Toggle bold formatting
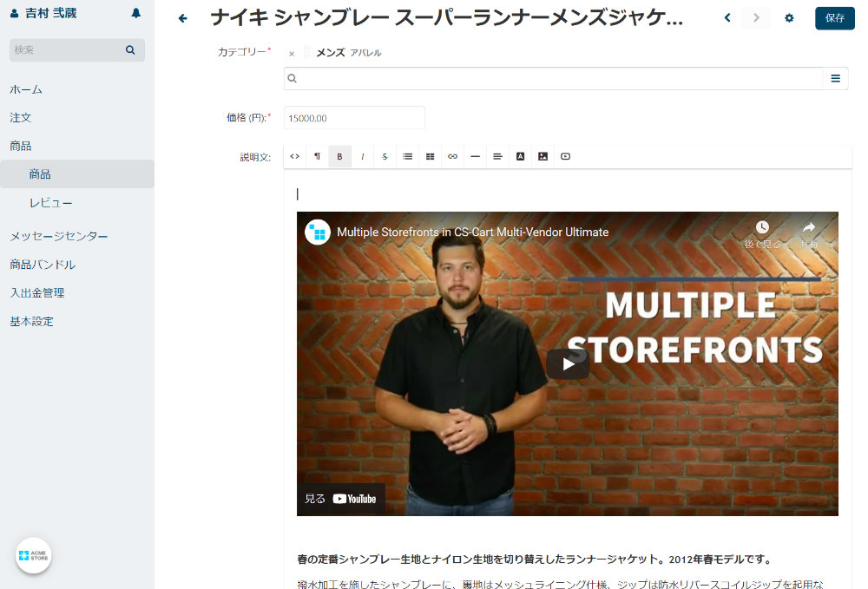The width and height of the screenshot is (868, 589). [340, 156]
